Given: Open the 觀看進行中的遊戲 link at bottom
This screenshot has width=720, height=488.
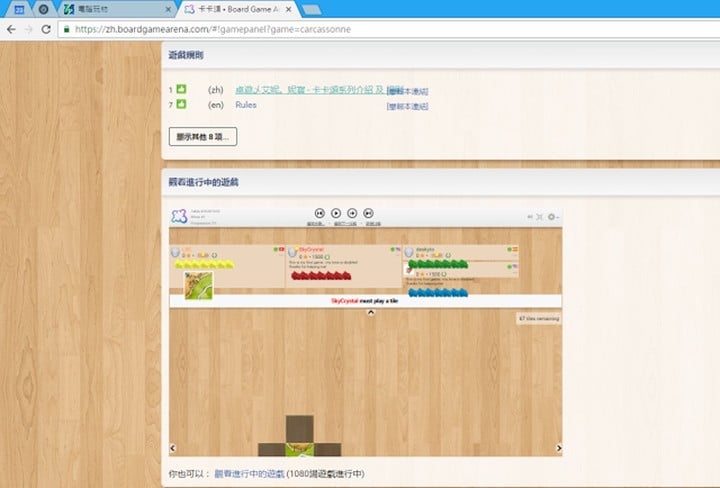Looking at the screenshot, I should [x=249, y=474].
